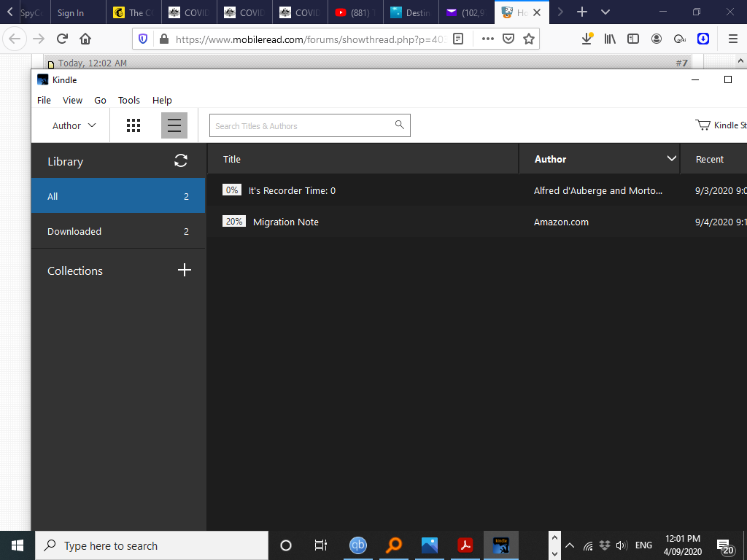The width and height of the screenshot is (747, 560).
Task: Go to Firefox home page icon
Action: (x=85, y=39)
